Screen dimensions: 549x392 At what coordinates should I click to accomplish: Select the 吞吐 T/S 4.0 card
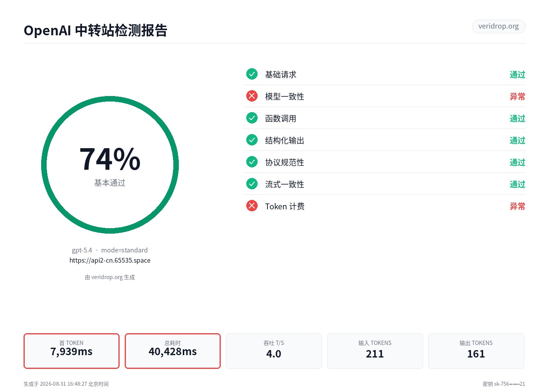click(x=274, y=351)
